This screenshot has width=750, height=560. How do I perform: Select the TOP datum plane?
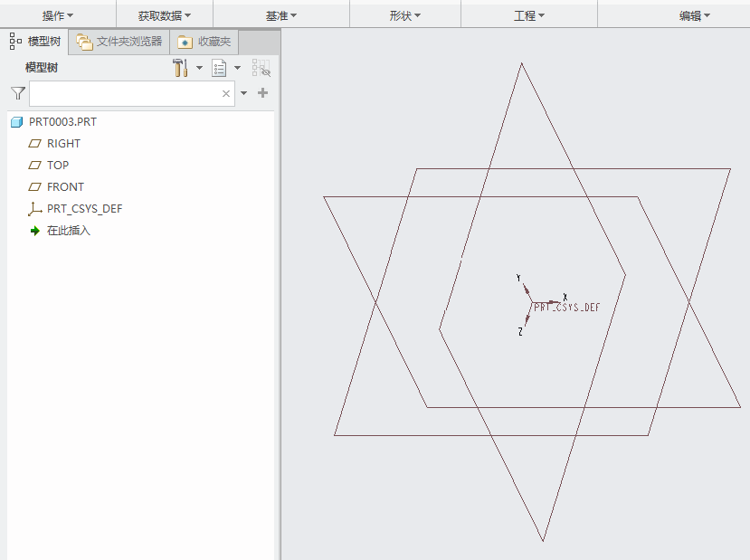[x=49, y=165]
